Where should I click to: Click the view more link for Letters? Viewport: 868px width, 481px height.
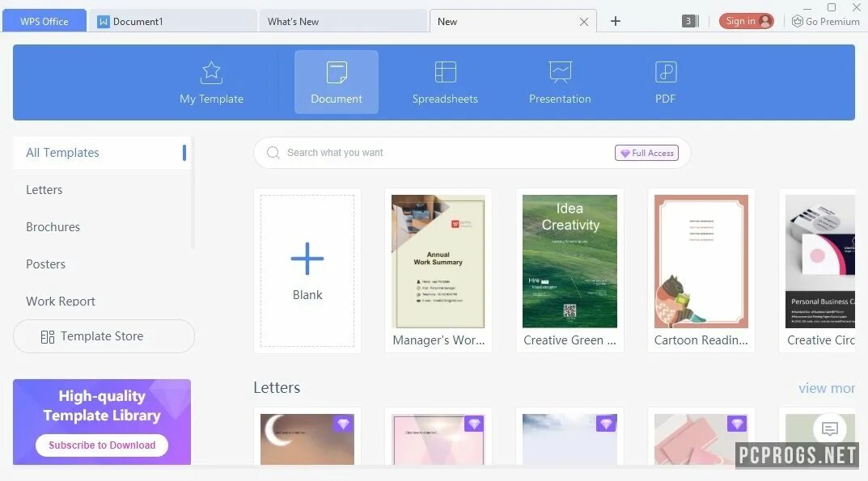(827, 389)
